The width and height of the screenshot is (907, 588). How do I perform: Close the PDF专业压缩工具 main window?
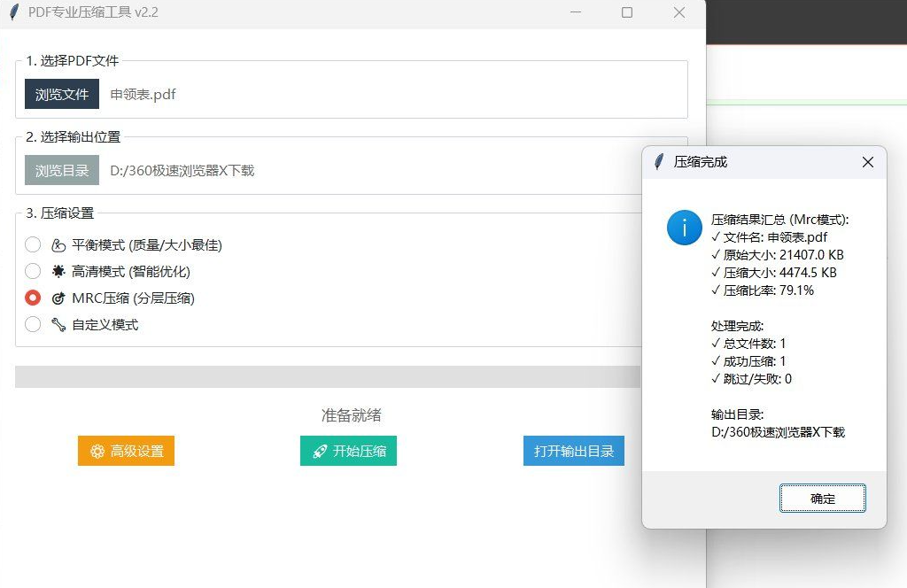(679, 12)
